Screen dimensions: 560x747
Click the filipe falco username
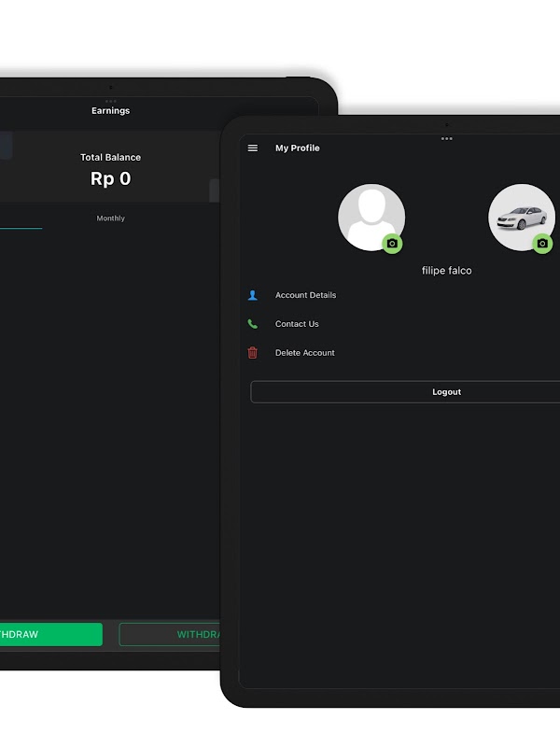447,271
